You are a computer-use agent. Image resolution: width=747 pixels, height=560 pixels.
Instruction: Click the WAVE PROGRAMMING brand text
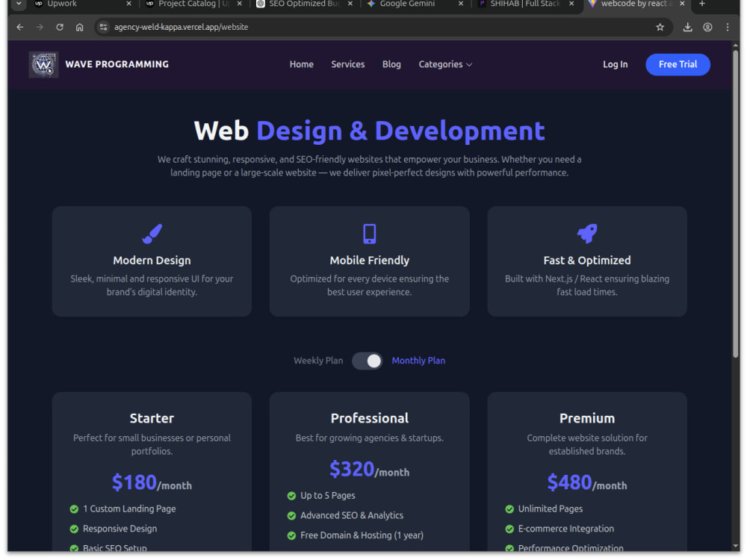point(117,65)
